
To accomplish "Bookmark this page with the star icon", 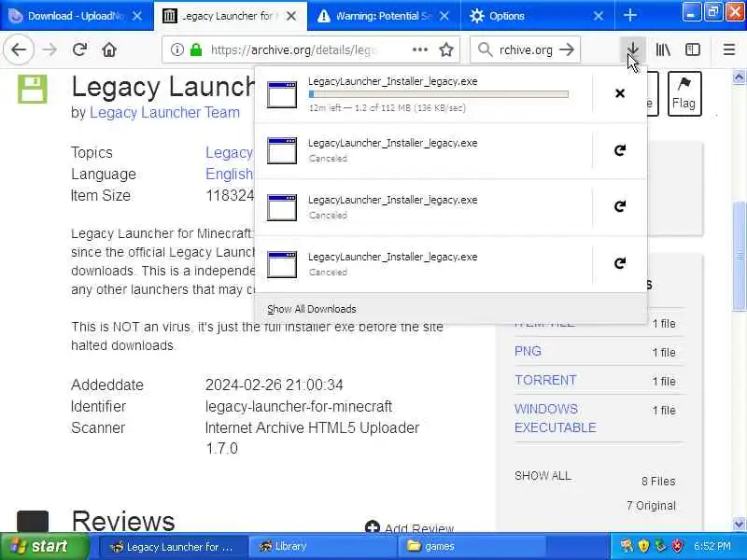I will pyautogui.click(x=446, y=49).
